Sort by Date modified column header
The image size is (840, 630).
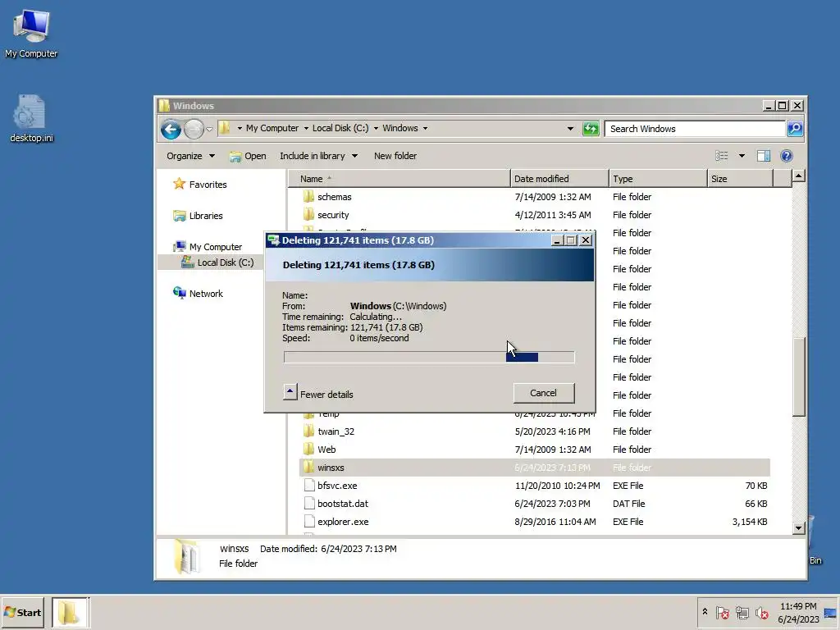[x=559, y=179]
